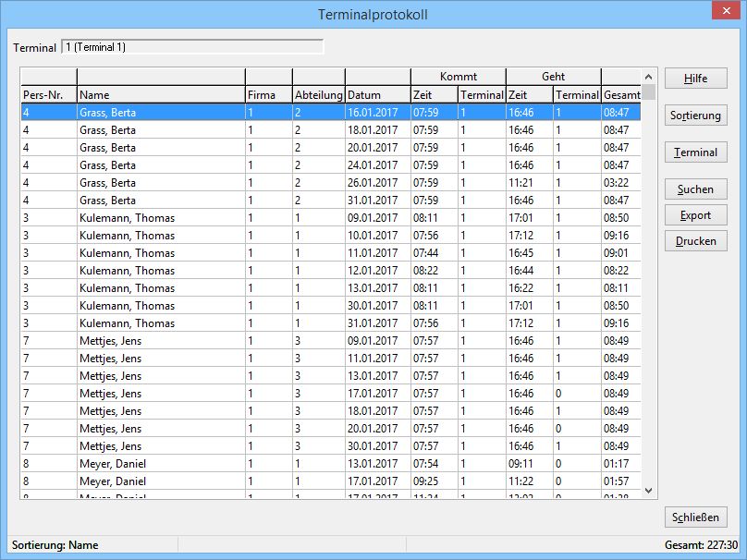This screenshot has width=747, height=560.
Task: Click the Gesamt value 01:57
Action: 621,481
